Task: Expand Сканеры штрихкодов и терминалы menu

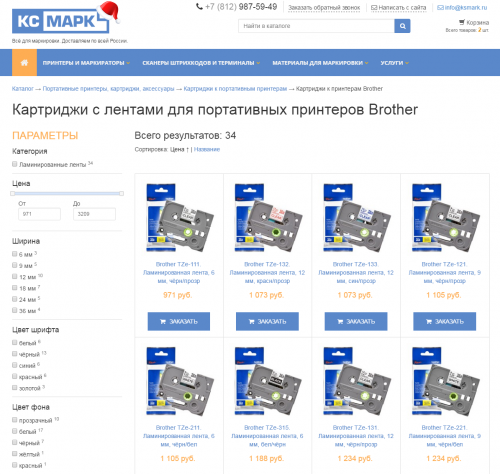Action: pyautogui.click(x=201, y=63)
